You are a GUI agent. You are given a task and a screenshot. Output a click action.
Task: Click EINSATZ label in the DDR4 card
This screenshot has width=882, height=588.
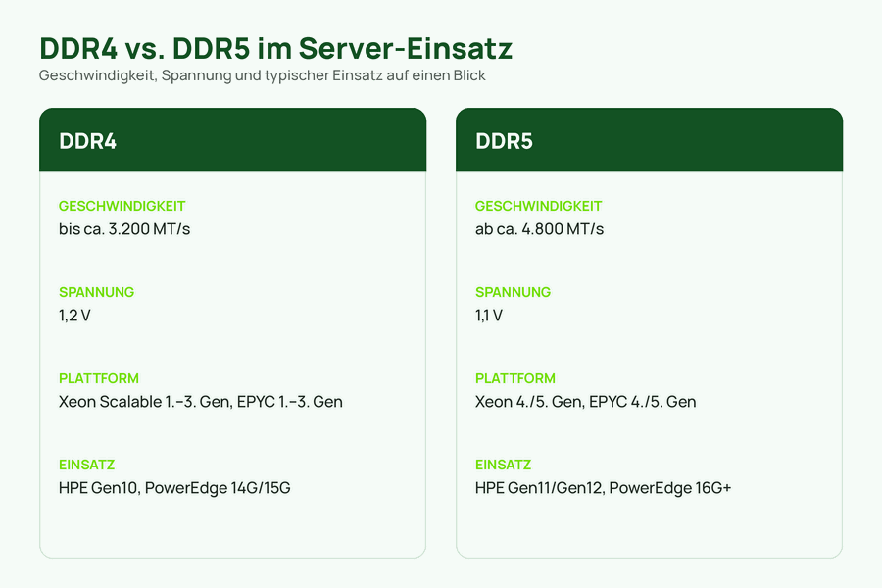(x=86, y=465)
